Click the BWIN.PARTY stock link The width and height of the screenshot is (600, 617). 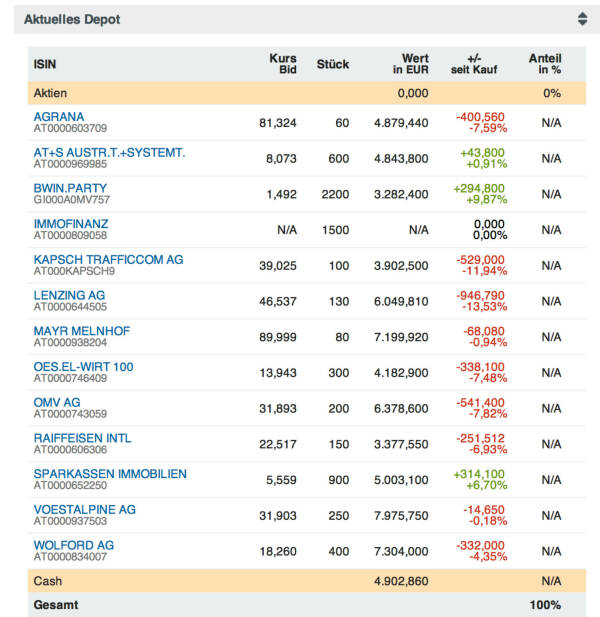pyautogui.click(x=70, y=188)
